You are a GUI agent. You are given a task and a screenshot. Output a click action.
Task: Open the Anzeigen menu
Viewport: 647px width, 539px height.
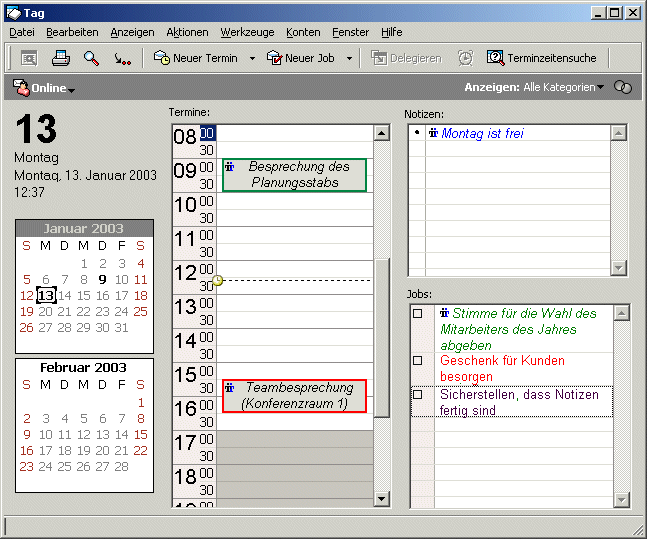(x=132, y=32)
